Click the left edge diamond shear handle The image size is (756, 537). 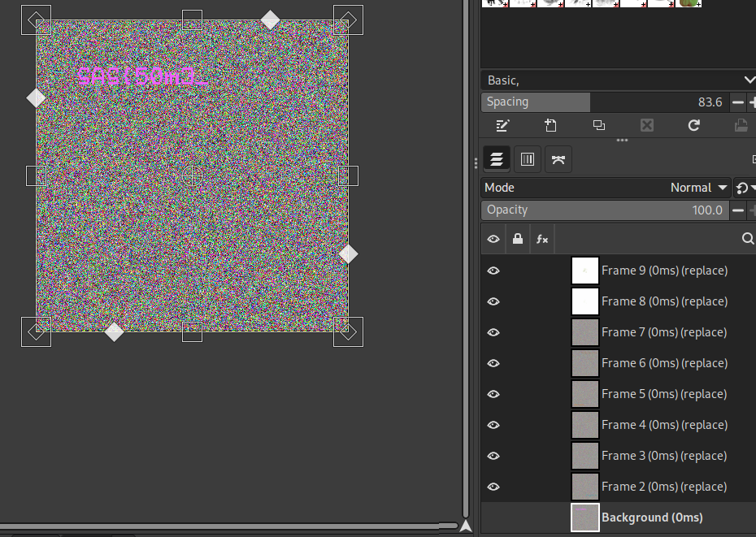coord(36,97)
